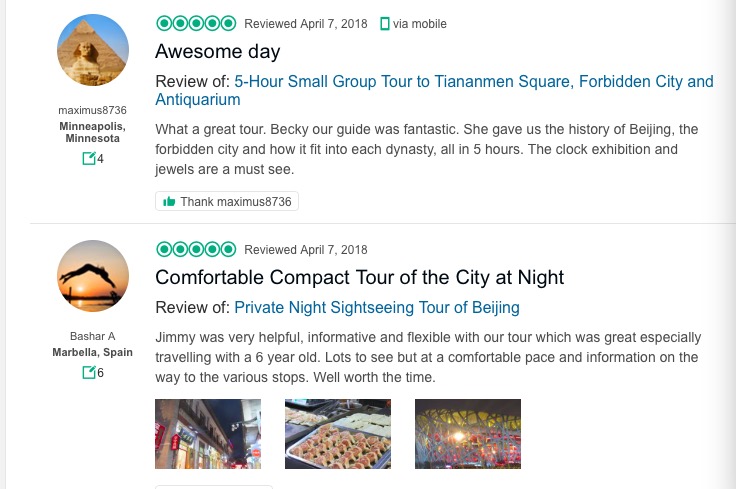Click the 'Awesome day' review title
This screenshot has height=489, width=736.
(218, 51)
